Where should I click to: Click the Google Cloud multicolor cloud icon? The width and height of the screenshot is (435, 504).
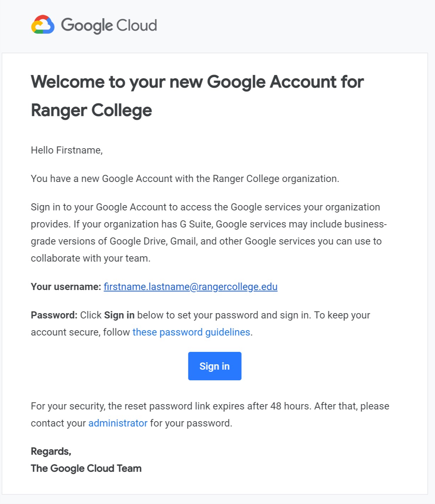43,25
